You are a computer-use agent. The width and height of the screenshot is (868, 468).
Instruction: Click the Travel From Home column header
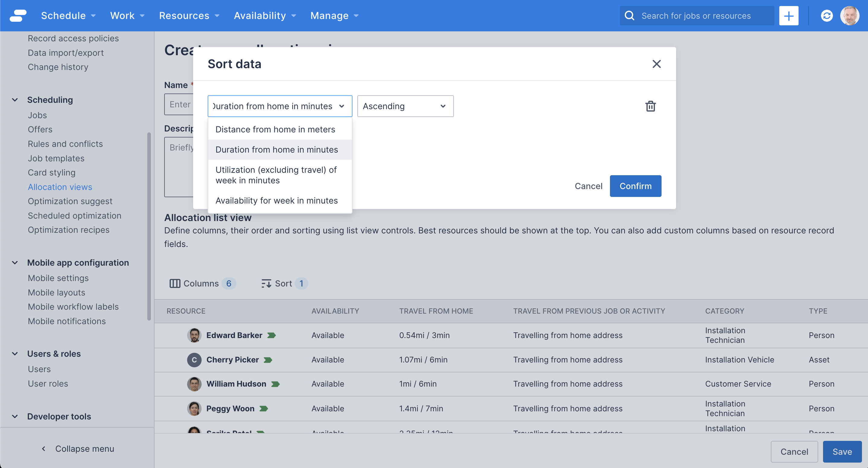point(436,311)
